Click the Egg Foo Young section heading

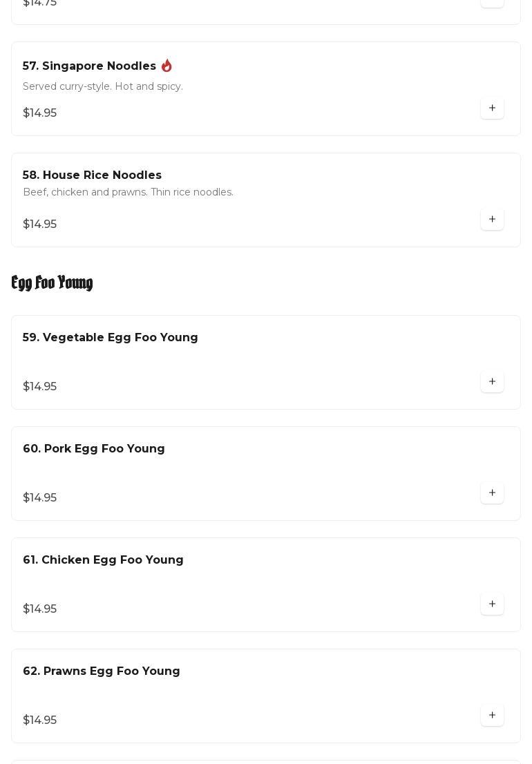click(x=52, y=283)
